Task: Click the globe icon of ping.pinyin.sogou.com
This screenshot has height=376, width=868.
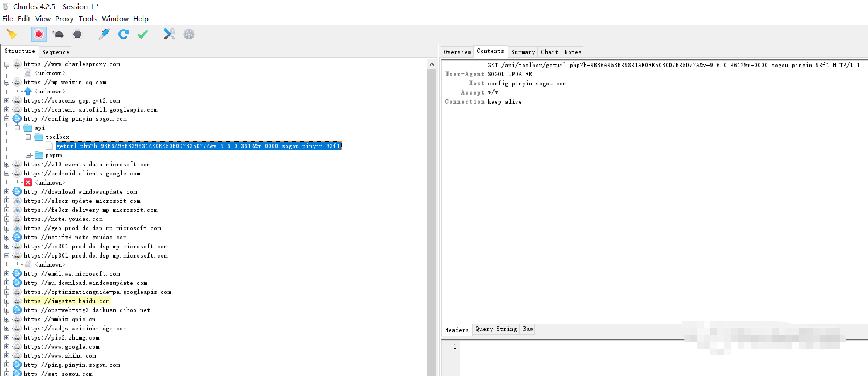Action: 17,365
